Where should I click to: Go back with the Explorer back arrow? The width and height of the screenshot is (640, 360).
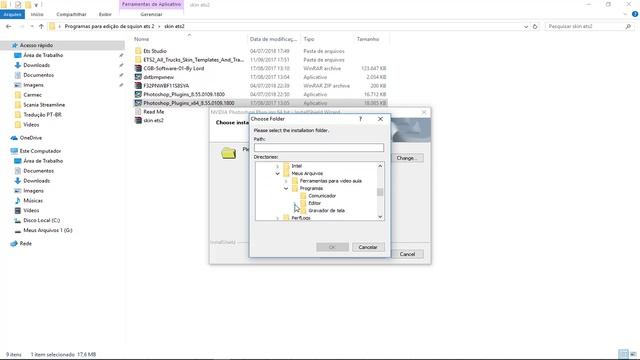point(9,27)
